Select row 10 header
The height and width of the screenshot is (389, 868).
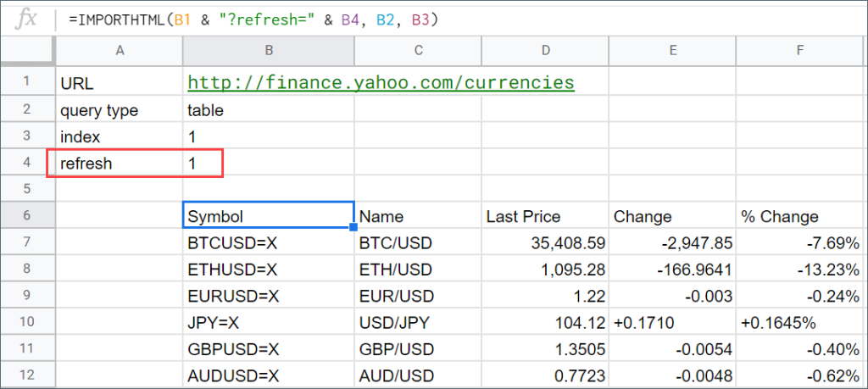[x=27, y=323]
